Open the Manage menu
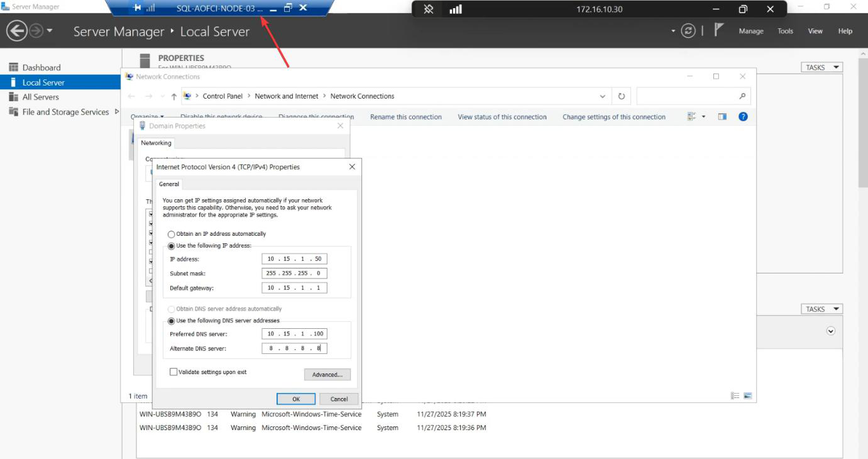 751,31
